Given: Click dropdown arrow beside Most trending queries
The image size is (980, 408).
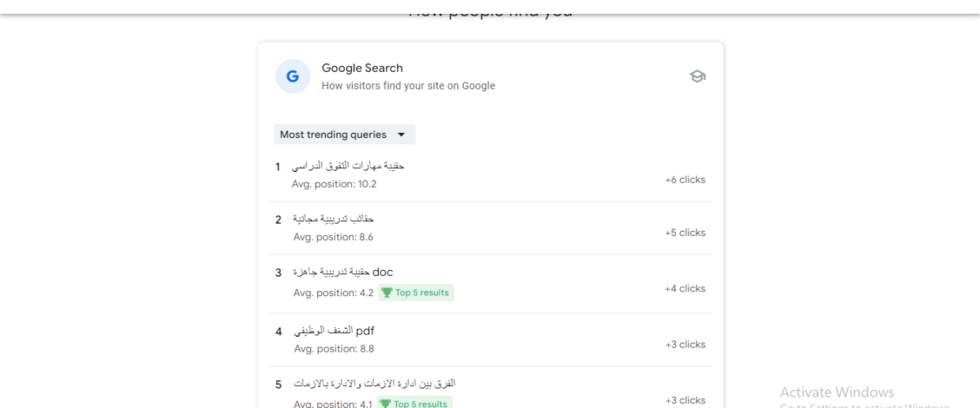Looking at the screenshot, I should (401, 135).
